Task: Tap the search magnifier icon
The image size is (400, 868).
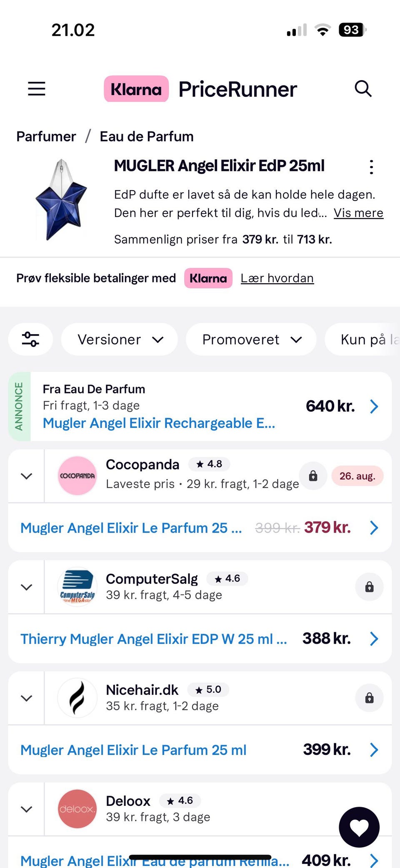Action: click(x=363, y=89)
